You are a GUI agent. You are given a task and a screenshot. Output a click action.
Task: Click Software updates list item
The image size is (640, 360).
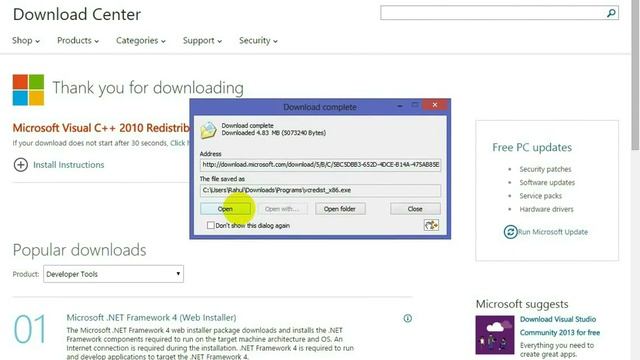point(547,182)
